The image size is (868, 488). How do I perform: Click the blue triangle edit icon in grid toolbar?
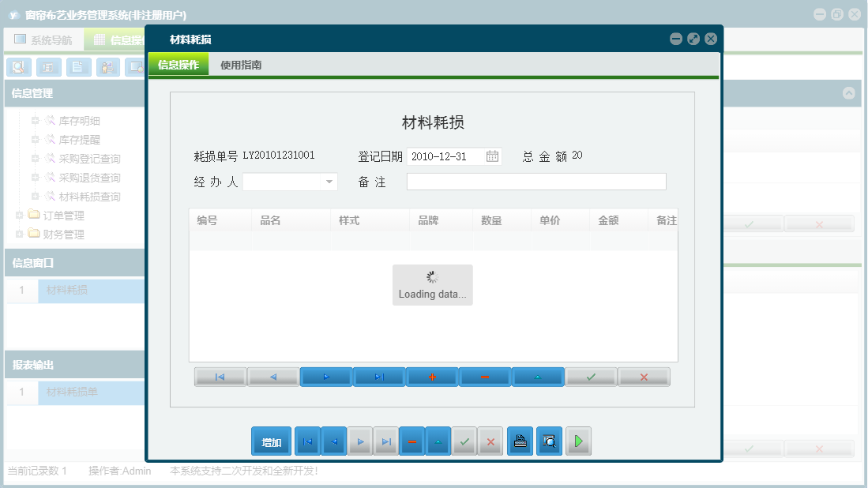(x=537, y=377)
